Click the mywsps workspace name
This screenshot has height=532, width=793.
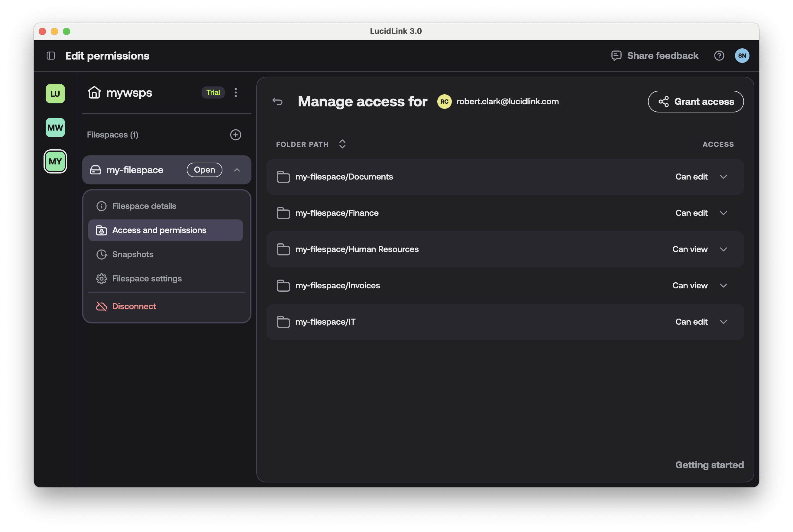pos(129,92)
